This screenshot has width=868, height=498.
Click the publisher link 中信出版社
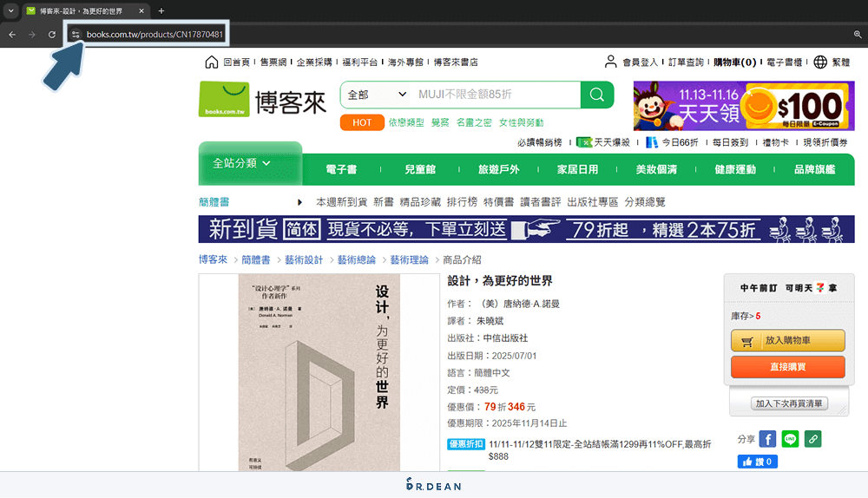505,338
